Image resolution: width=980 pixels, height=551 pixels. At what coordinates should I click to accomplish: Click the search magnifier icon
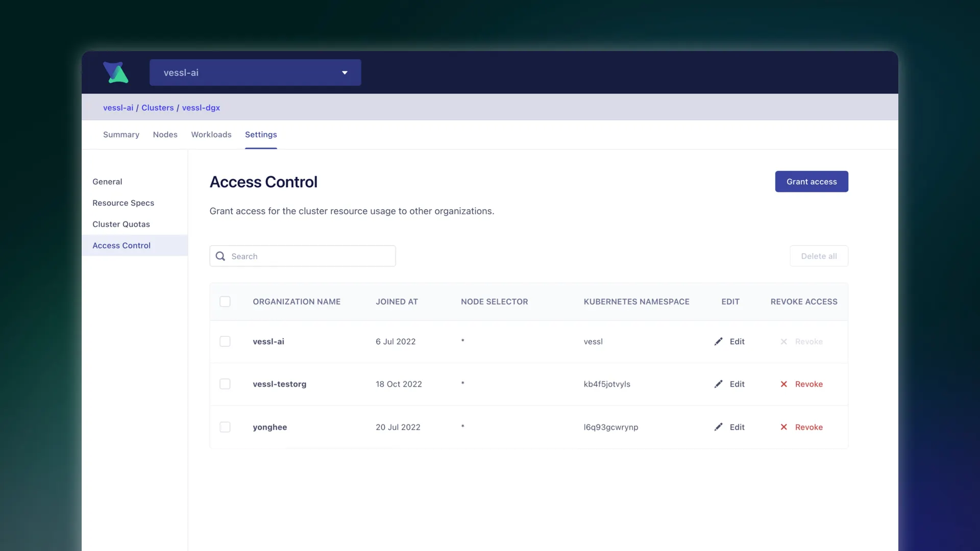[x=220, y=256]
